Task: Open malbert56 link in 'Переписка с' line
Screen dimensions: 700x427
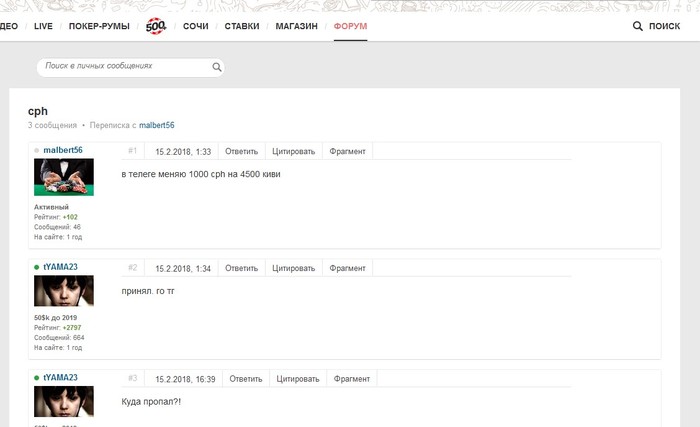Action: tap(157, 125)
